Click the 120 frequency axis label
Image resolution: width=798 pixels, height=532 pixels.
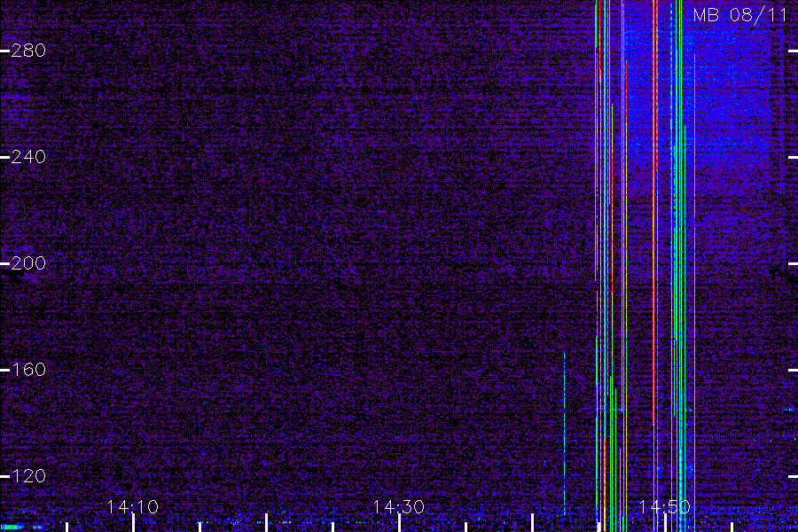[28, 476]
